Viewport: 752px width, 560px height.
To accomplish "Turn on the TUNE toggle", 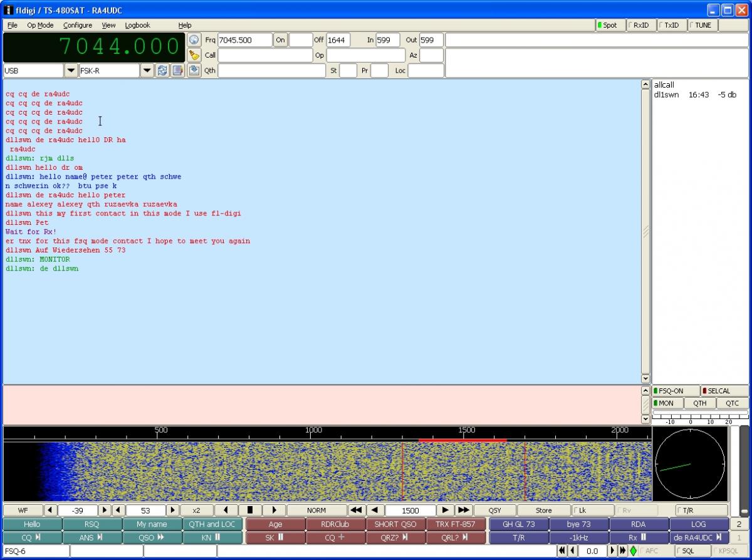I will tap(702, 25).
